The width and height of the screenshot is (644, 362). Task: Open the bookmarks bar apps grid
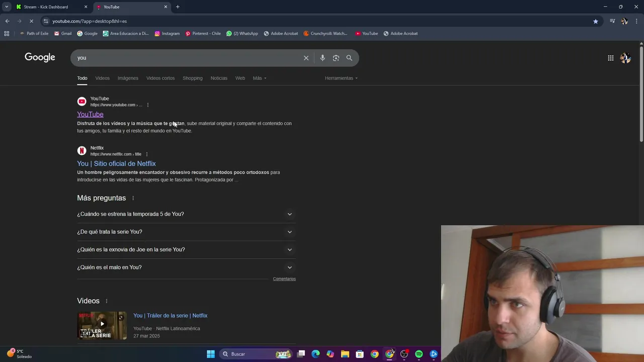point(7,34)
